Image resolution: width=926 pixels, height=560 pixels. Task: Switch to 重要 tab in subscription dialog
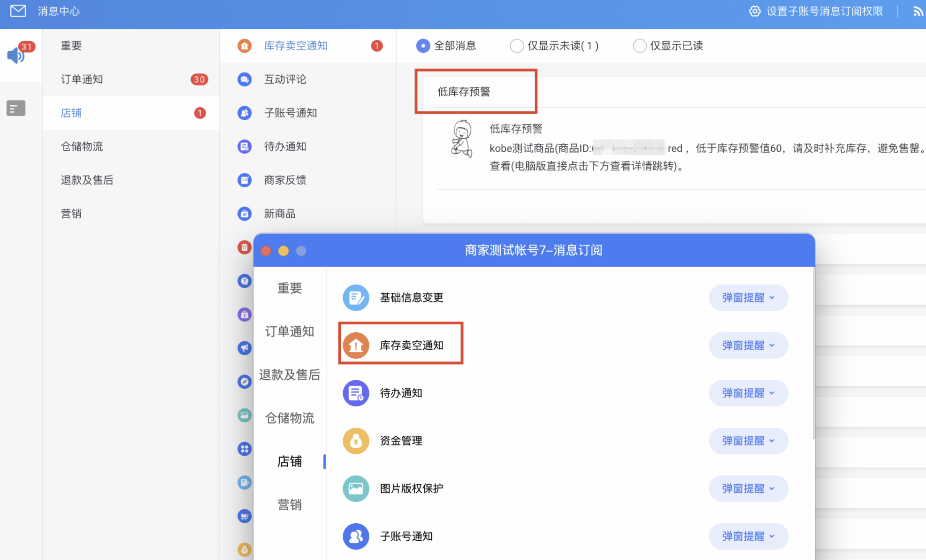click(x=290, y=289)
